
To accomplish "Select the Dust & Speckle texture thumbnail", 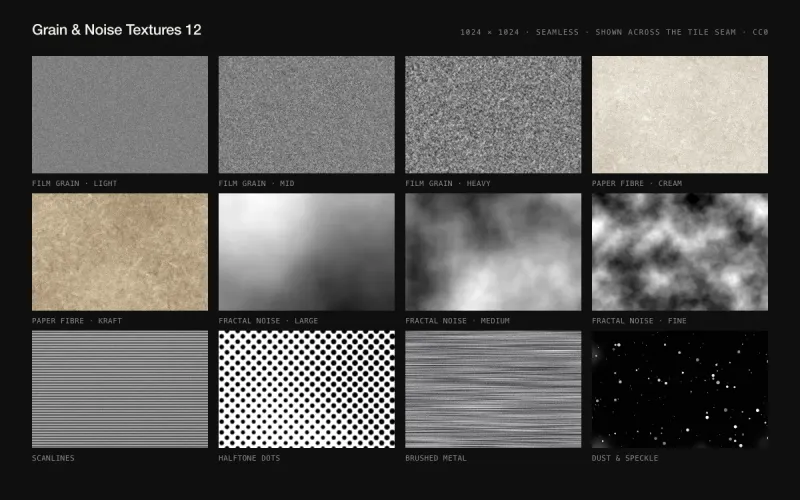I will 680,389.
